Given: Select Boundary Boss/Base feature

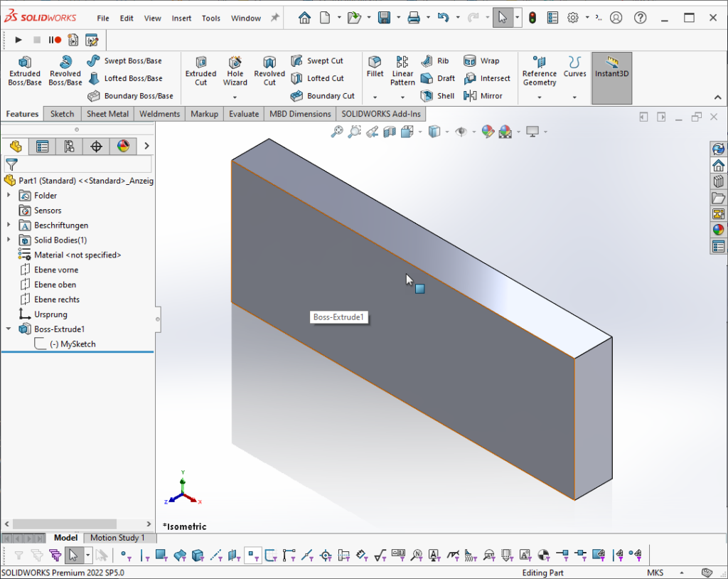Looking at the screenshot, I should tap(131, 96).
